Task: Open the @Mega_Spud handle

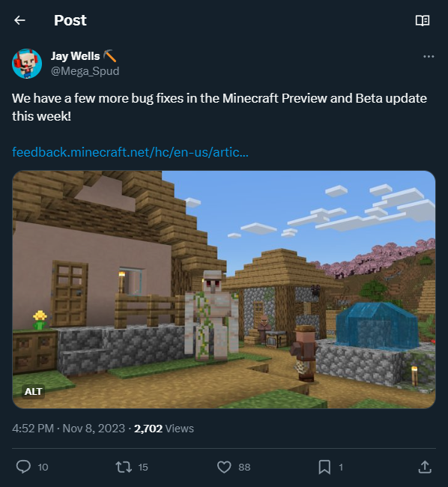Action: (85, 71)
